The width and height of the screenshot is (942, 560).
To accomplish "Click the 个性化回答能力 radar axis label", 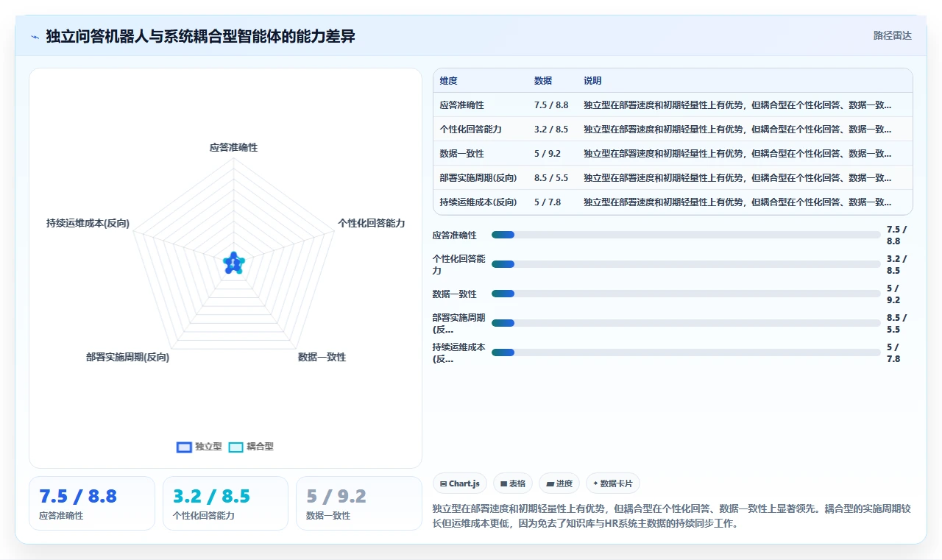I will 371,223.
